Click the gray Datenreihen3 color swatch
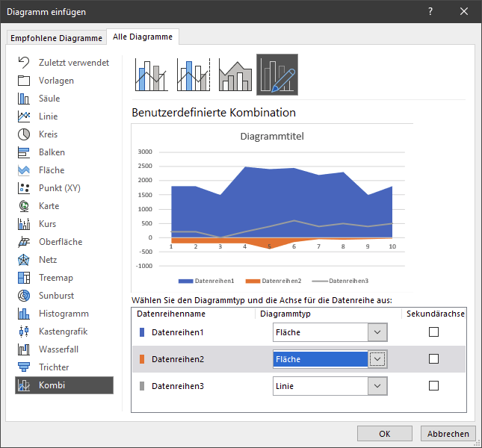 pyautogui.click(x=142, y=386)
